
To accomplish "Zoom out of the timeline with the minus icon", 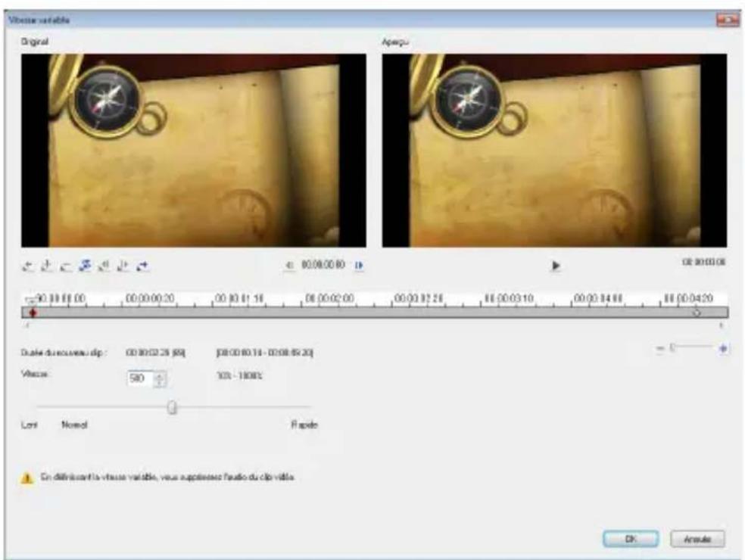I will [x=659, y=348].
